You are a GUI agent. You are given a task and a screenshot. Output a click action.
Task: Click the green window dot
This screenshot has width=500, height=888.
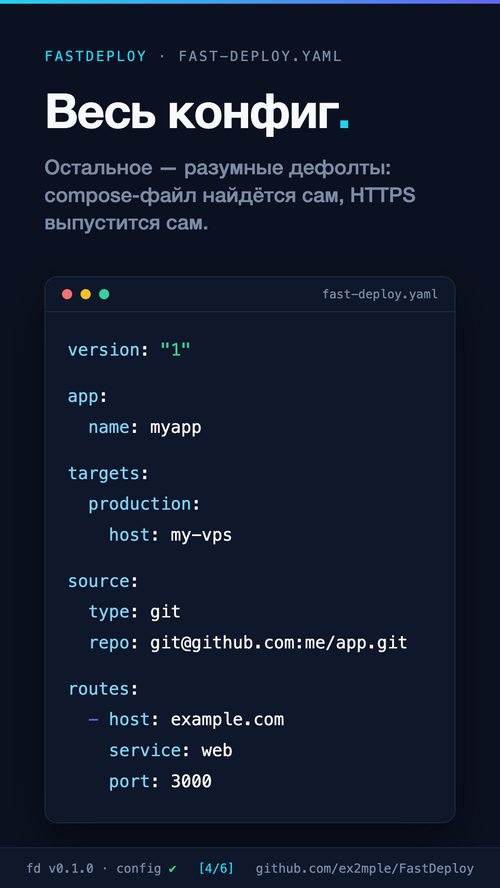104,294
